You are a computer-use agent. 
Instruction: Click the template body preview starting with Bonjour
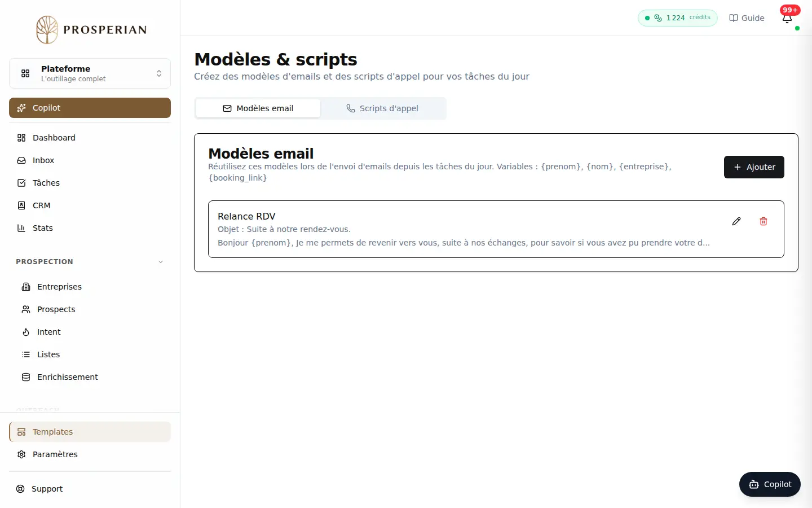pos(464,243)
